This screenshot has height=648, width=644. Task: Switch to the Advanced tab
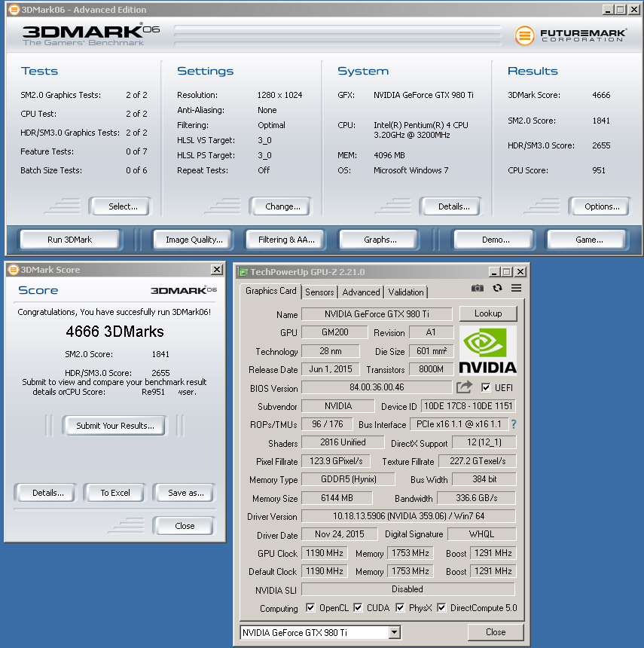pyautogui.click(x=361, y=292)
